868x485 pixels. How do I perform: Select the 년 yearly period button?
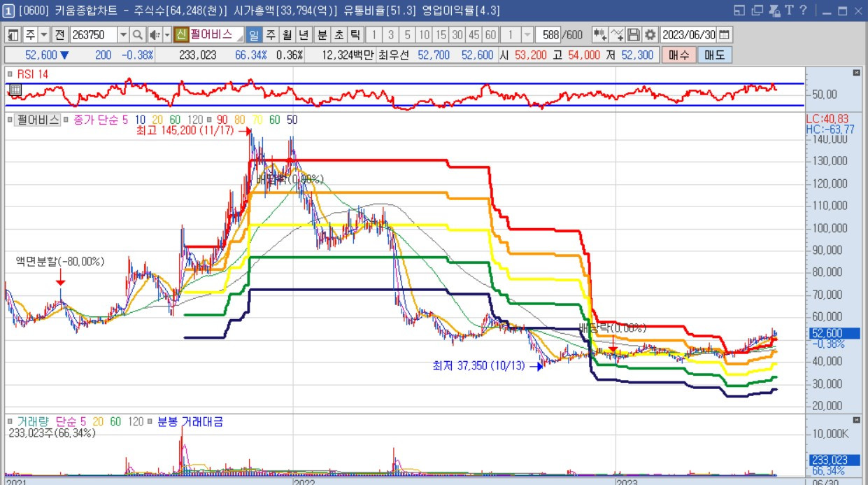(304, 35)
